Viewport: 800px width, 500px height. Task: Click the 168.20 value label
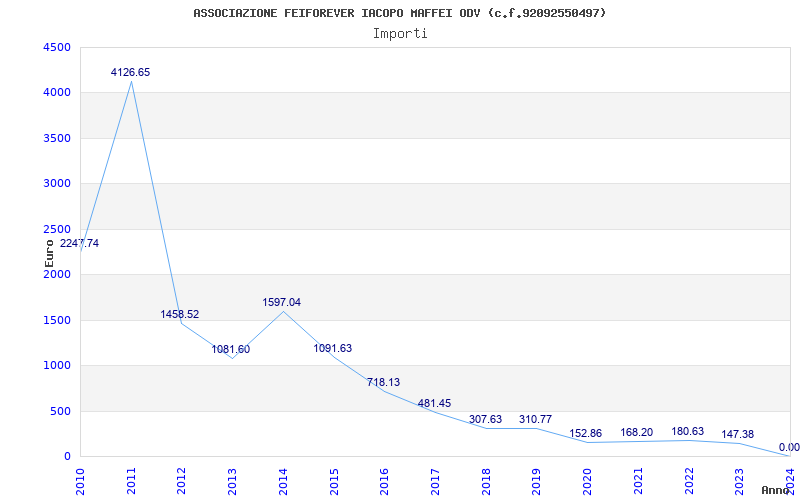(636, 433)
